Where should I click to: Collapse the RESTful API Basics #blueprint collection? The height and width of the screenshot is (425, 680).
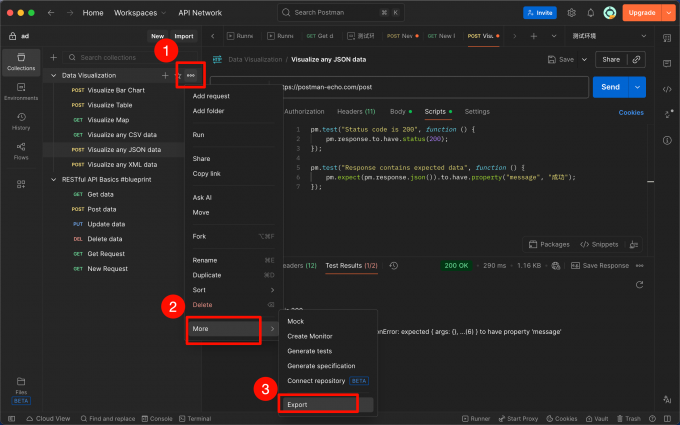[53, 180]
